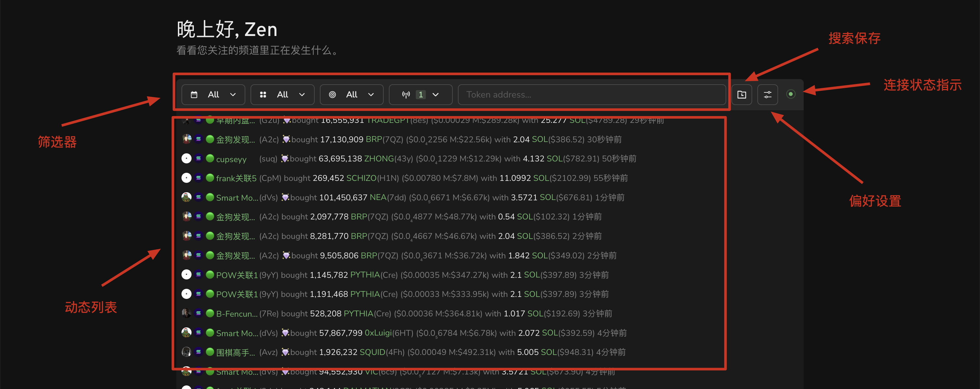Expand the calendar date All dropdown
The width and height of the screenshot is (980, 389).
213,94
